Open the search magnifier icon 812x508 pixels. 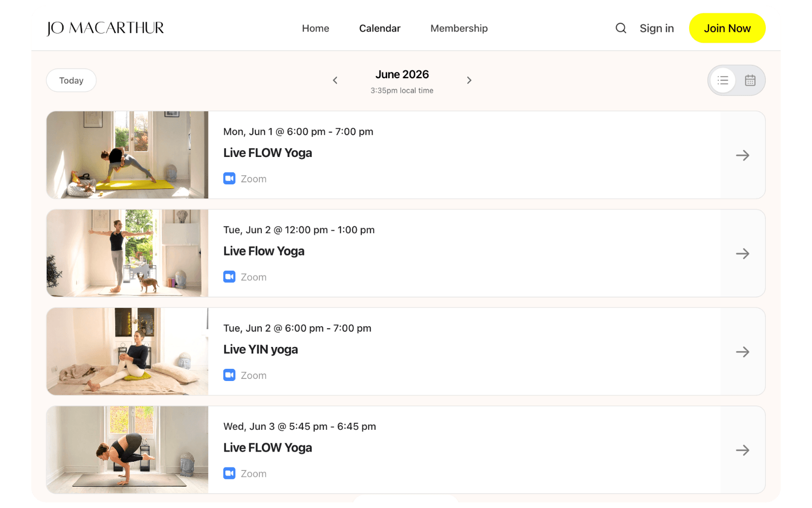pyautogui.click(x=621, y=28)
